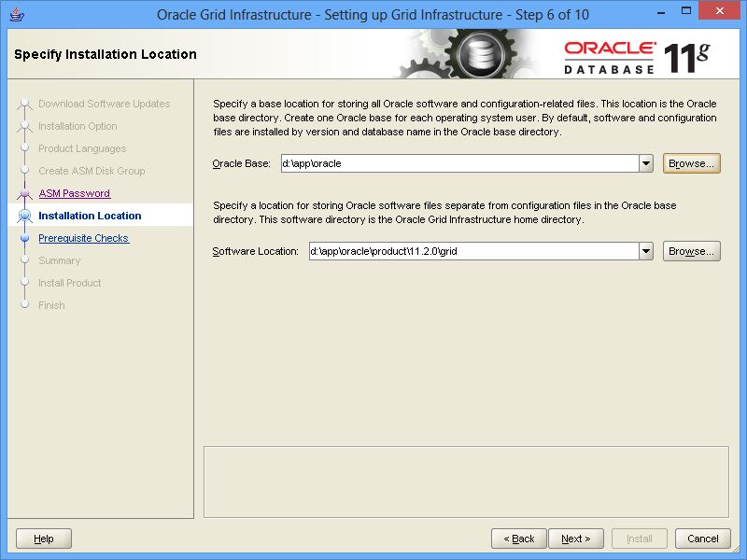Click the Oracle Database 11g logo
747x560 pixels.
(637, 57)
